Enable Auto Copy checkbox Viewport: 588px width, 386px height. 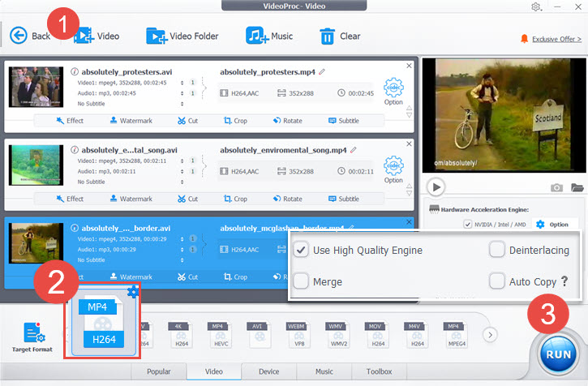click(x=496, y=281)
